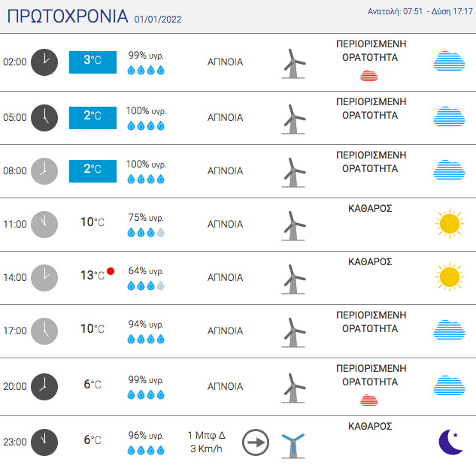The width and height of the screenshot is (476, 468).
Task: Click the 01/01/2022 date text
Action: tap(158, 20)
